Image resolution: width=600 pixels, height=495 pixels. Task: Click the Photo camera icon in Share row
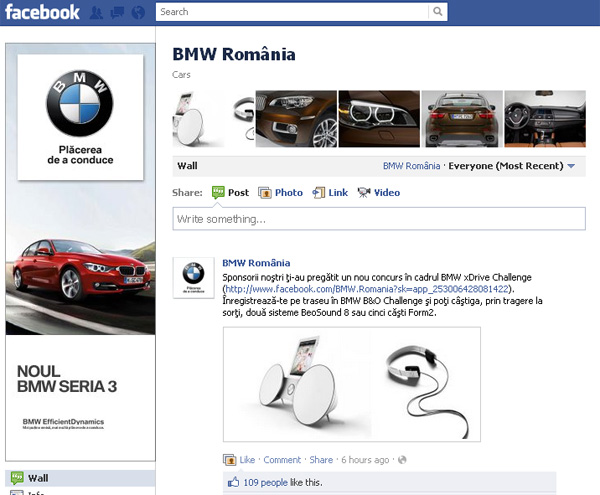tap(265, 193)
